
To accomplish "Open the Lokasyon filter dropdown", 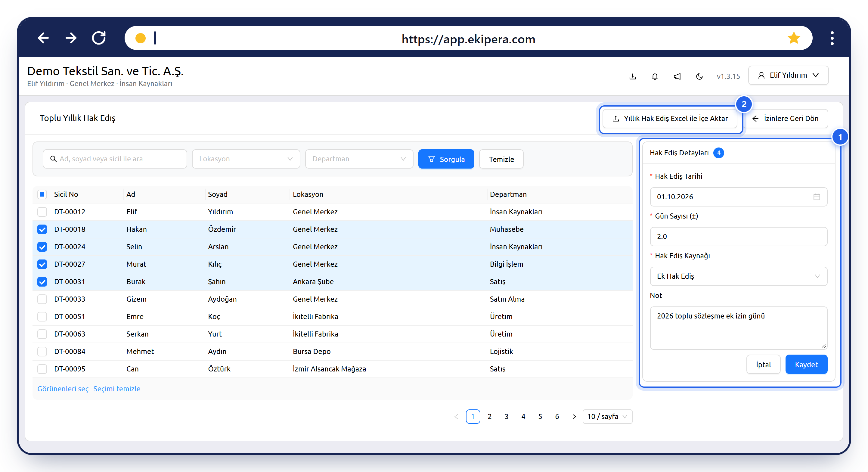I will coord(246,159).
